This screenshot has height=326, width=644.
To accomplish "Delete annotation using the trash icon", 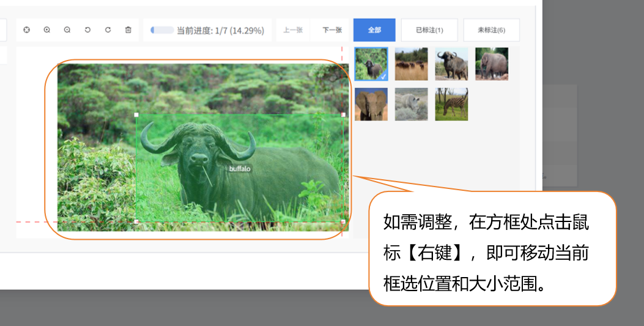I will point(128,30).
